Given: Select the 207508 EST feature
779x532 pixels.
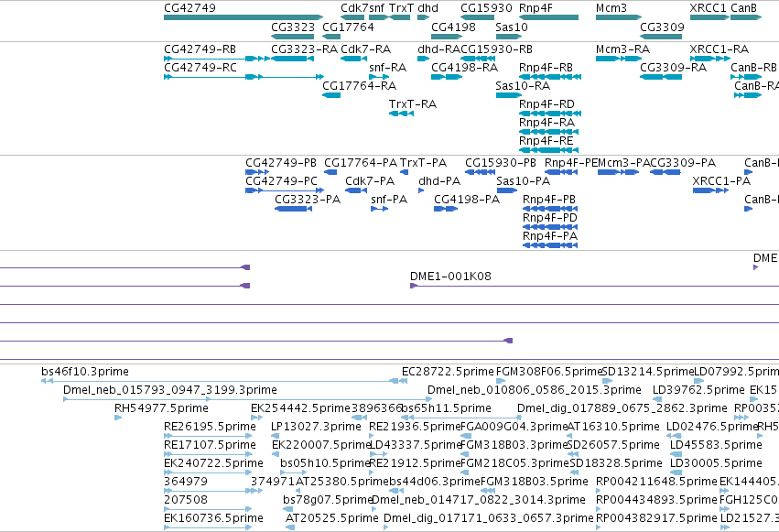Looking at the screenshot, I should point(208,510).
